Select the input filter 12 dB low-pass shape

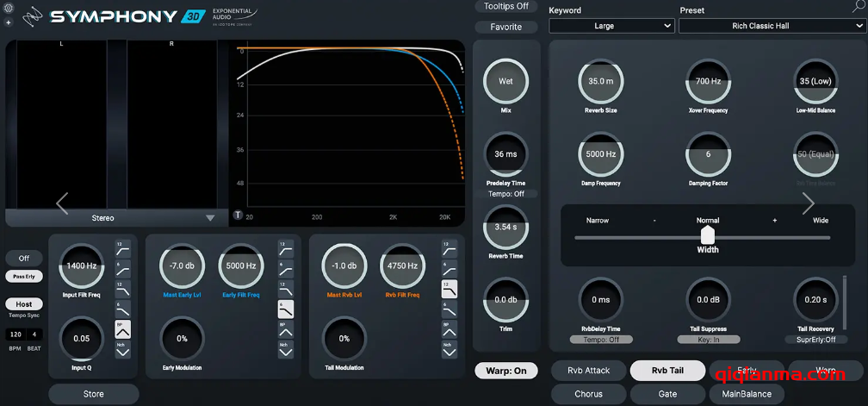pyautogui.click(x=123, y=289)
